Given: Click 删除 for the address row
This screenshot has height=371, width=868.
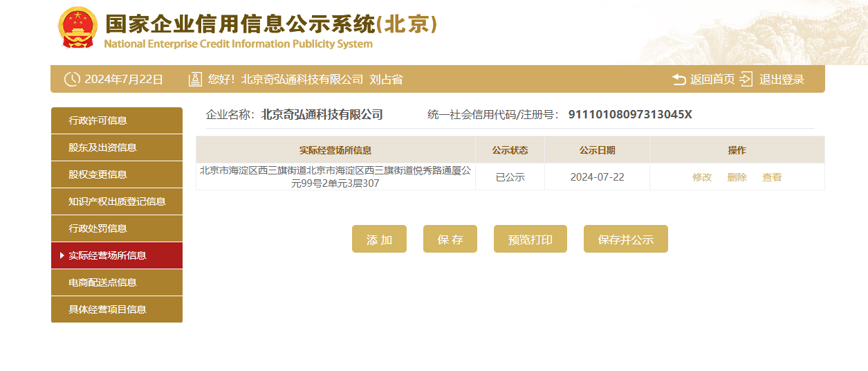Looking at the screenshot, I should click(x=737, y=177).
